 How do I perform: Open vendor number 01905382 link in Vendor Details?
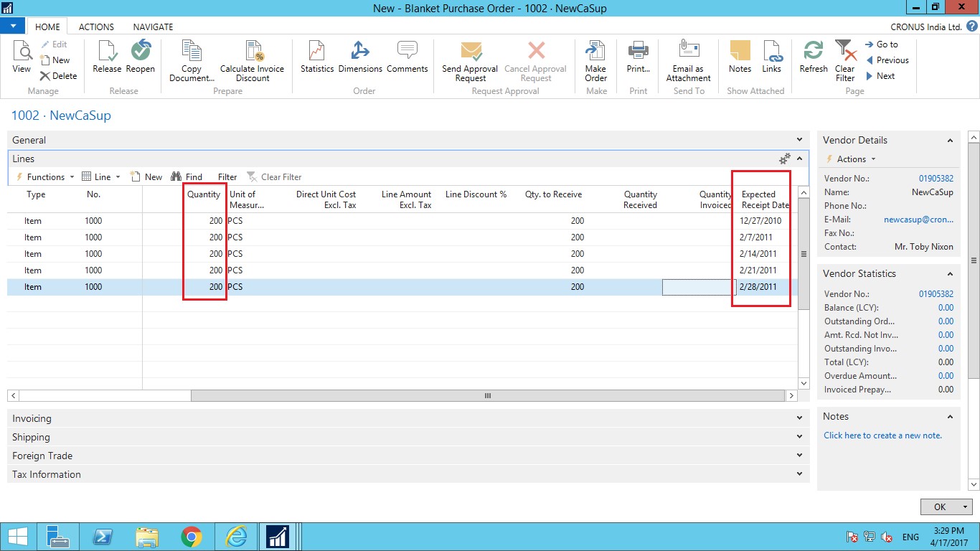coord(936,179)
